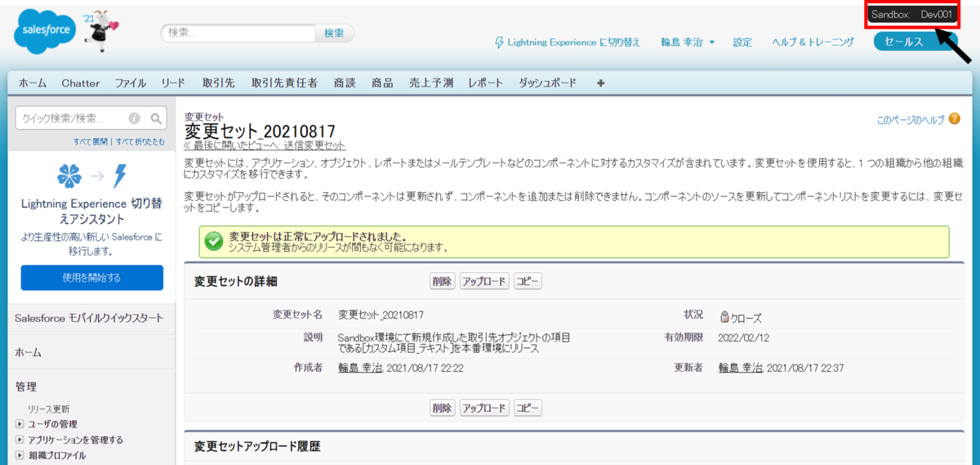Screen dimensions: 980x465
Task: Click the クイック検索/検索 sidebar input
Action: point(72,118)
